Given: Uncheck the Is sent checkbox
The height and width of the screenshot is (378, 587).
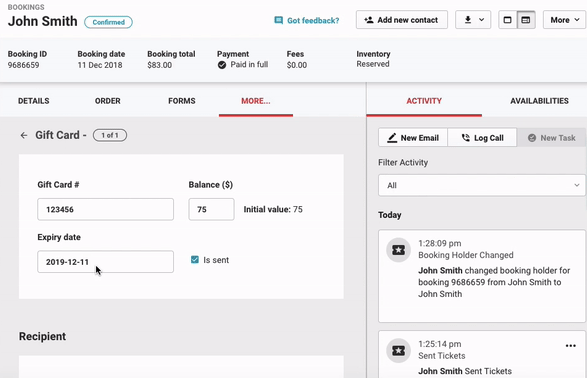Looking at the screenshot, I should [195, 260].
